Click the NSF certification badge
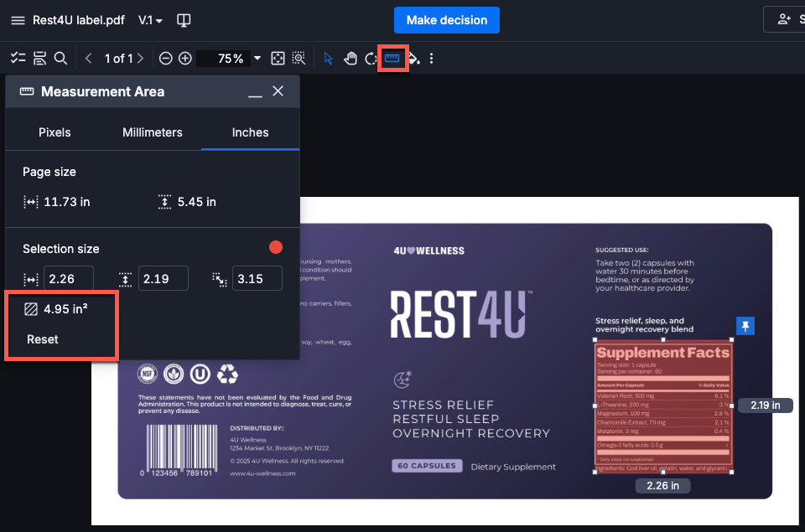The image size is (805, 532). (148, 374)
